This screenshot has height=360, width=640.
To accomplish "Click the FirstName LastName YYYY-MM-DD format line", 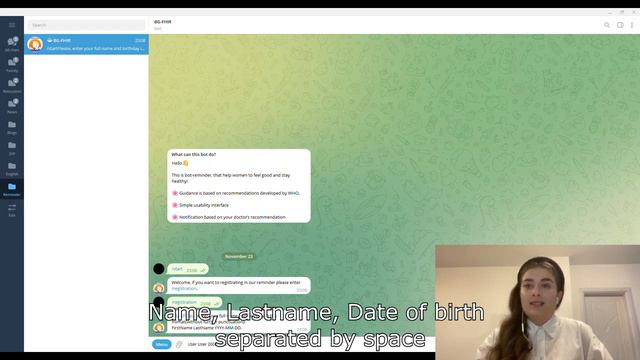I will pos(206,328).
